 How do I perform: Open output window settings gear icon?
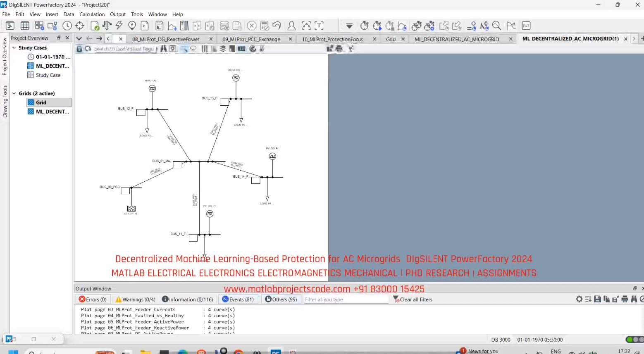click(x=579, y=299)
